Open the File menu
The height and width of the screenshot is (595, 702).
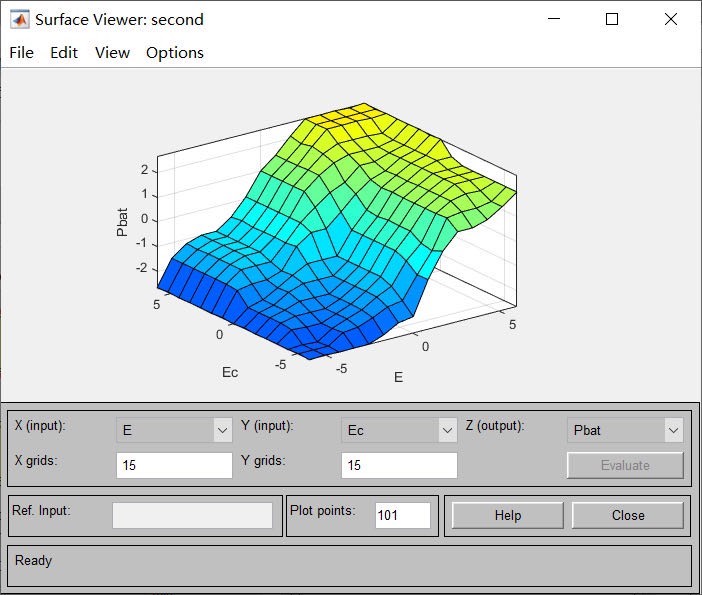[21, 53]
